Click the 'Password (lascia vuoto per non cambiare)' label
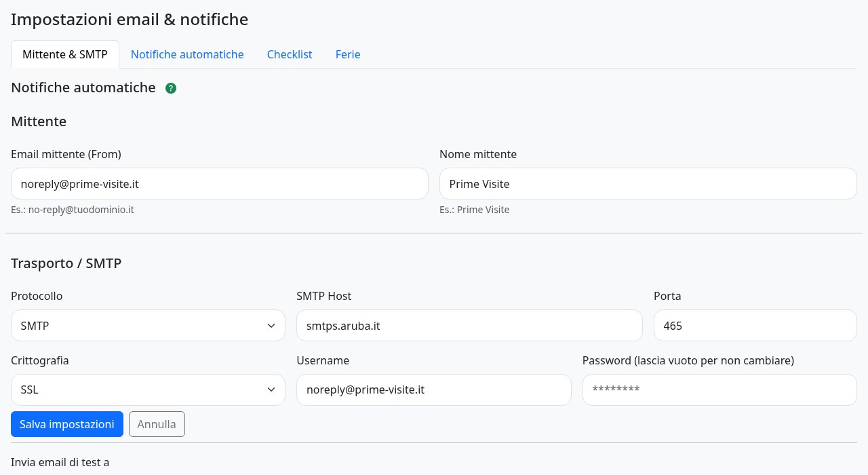 pos(688,360)
